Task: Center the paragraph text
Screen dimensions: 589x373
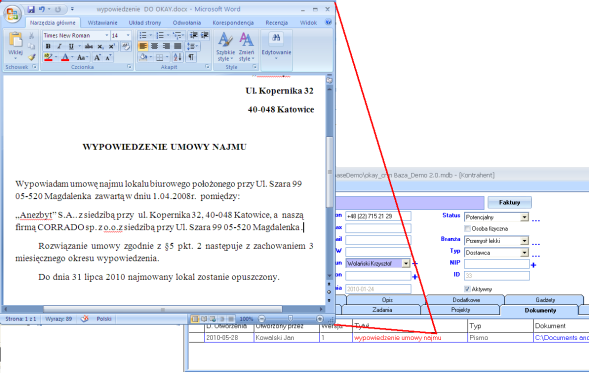Action: 154,46
